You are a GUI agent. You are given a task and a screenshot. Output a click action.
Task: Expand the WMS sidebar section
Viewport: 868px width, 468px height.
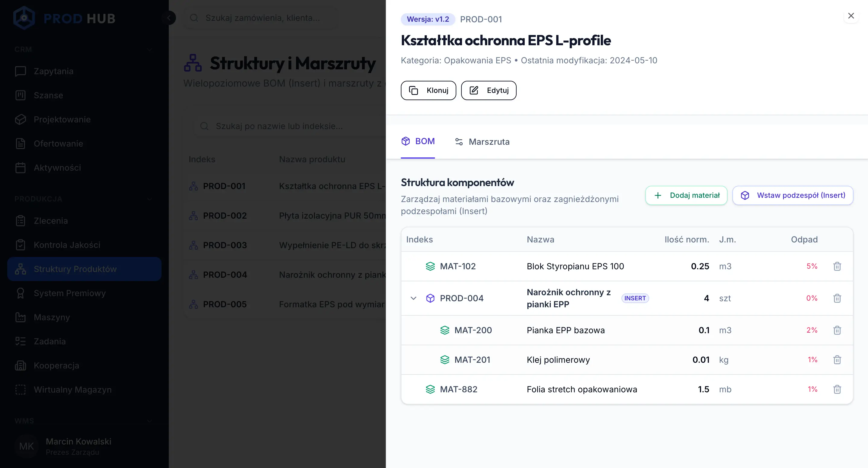click(149, 421)
